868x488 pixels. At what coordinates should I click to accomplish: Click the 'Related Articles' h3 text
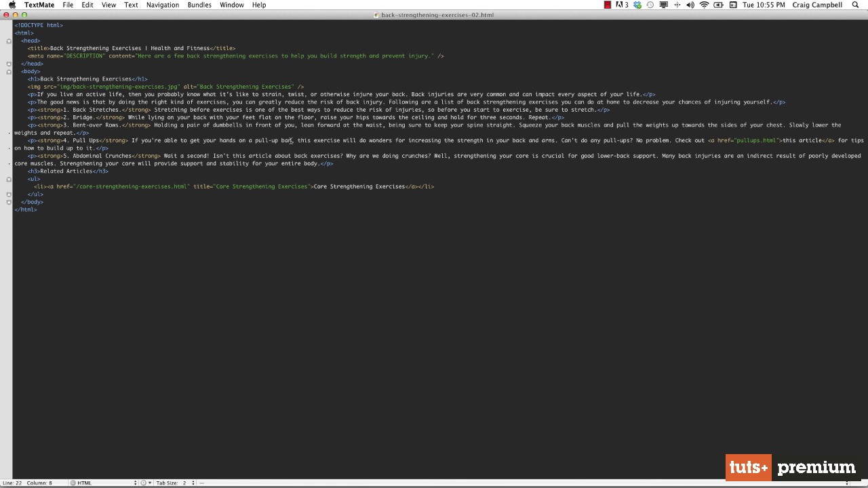(x=66, y=171)
